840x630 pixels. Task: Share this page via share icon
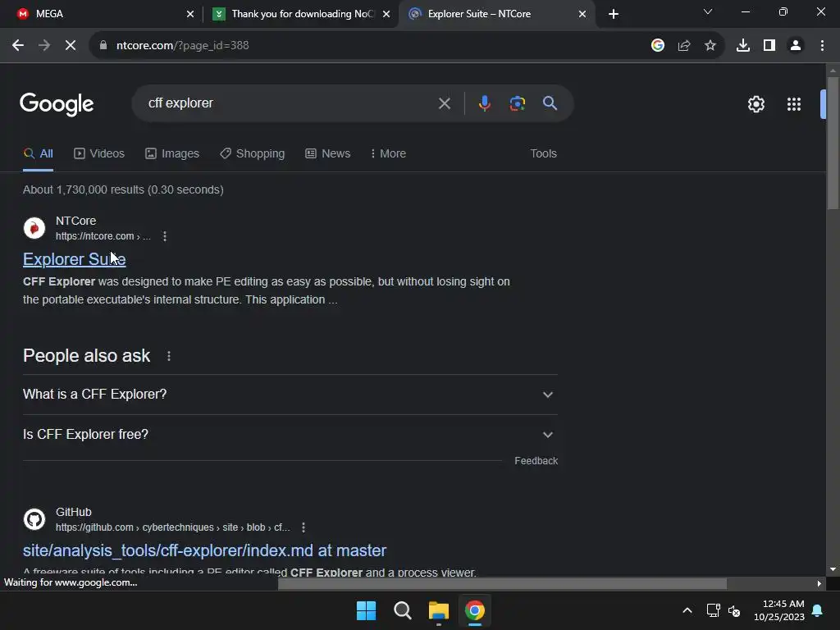(x=684, y=46)
